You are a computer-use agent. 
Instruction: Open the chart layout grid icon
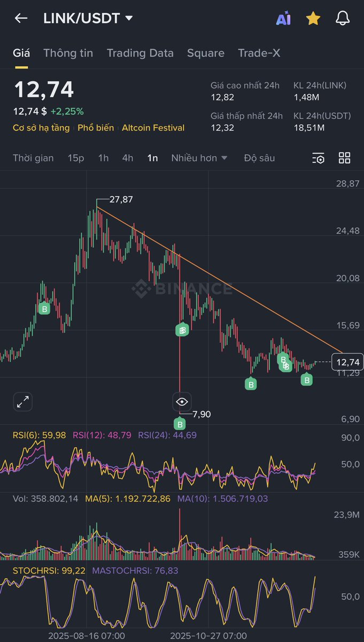coord(345,158)
